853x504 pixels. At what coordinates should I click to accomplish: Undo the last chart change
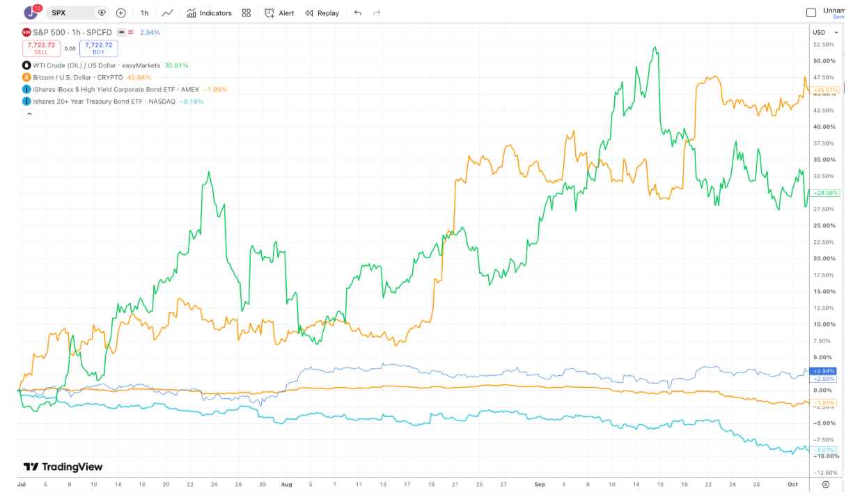click(x=358, y=13)
